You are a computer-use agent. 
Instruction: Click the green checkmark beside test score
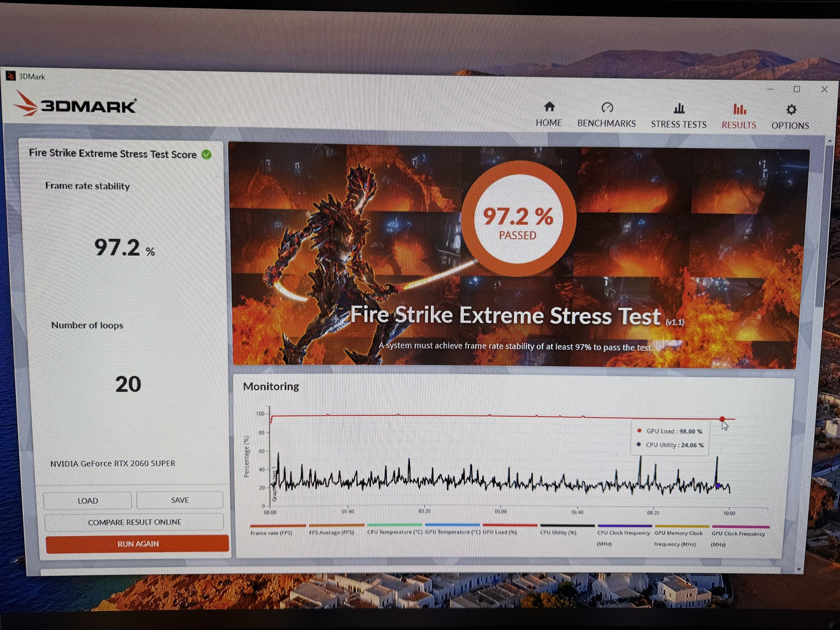206,155
